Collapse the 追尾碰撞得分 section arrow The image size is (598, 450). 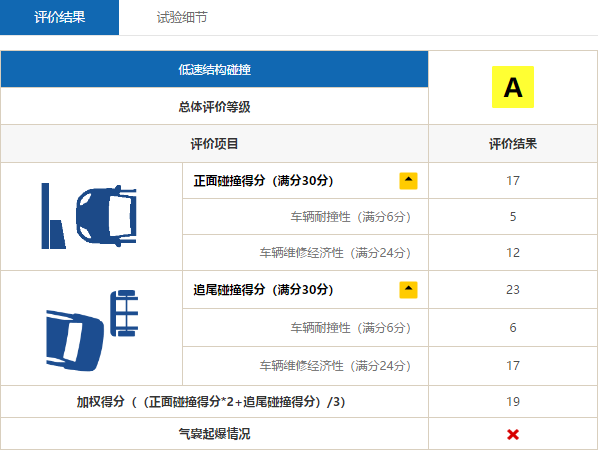click(x=408, y=290)
